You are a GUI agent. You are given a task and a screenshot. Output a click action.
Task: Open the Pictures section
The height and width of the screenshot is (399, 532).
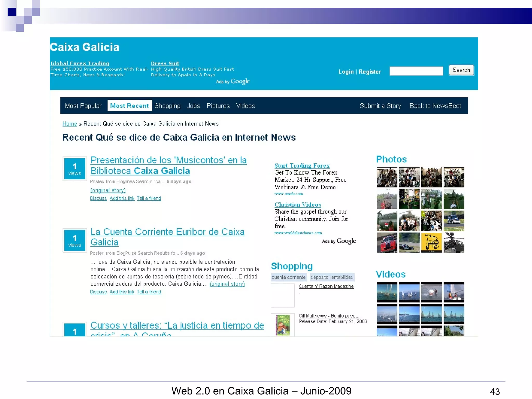218,106
